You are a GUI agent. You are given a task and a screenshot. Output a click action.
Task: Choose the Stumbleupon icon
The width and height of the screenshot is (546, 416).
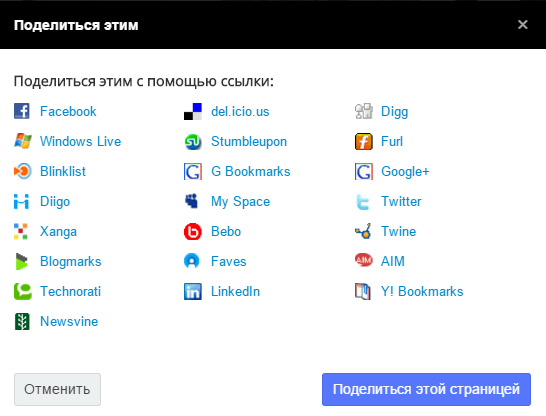pos(193,142)
